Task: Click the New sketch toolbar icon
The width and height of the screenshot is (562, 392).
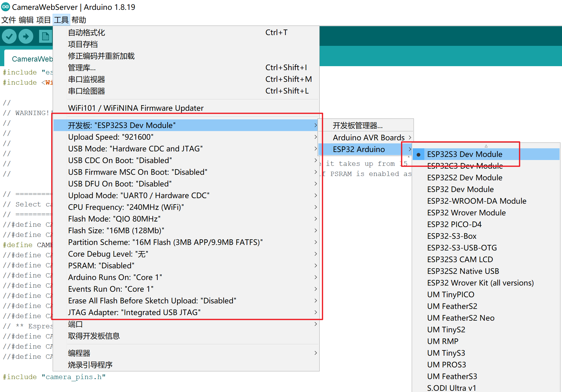Action: (46, 37)
